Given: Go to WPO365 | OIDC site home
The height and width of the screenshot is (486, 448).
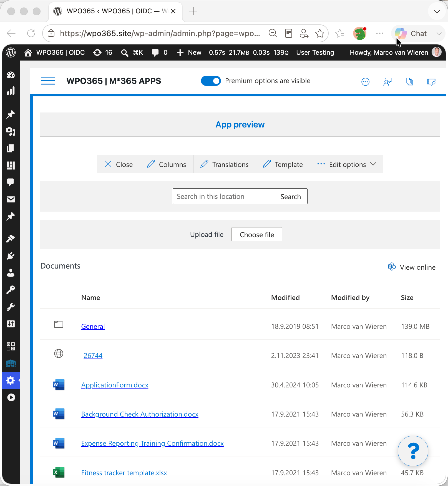Looking at the screenshot, I should click(54, 52).
